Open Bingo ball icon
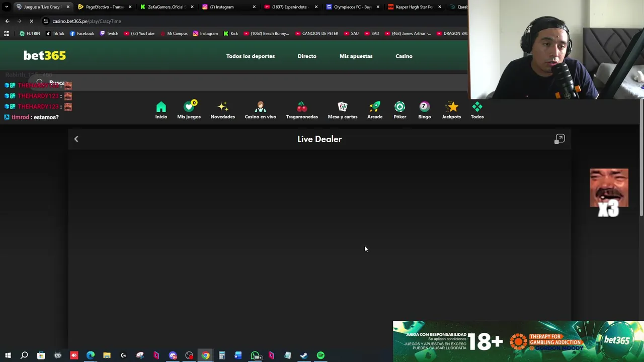Screen dimensions: 644x362 click(425, 110)
